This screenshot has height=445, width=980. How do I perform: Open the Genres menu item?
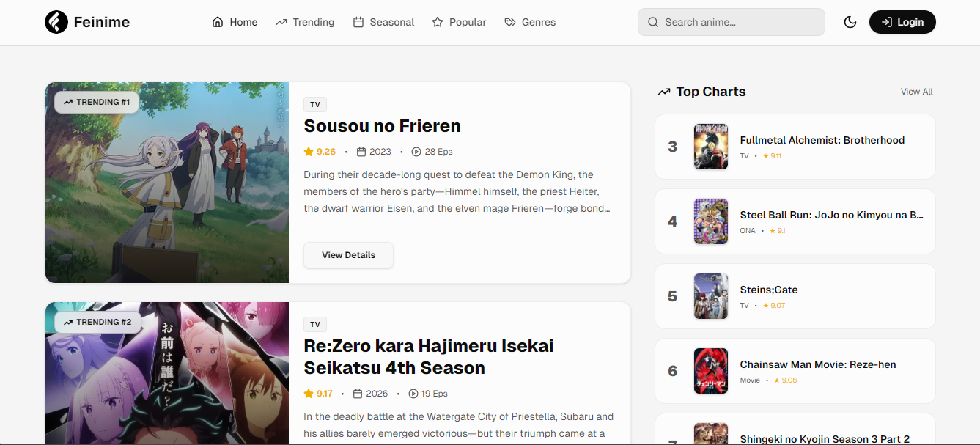click(x=530, y=22)
